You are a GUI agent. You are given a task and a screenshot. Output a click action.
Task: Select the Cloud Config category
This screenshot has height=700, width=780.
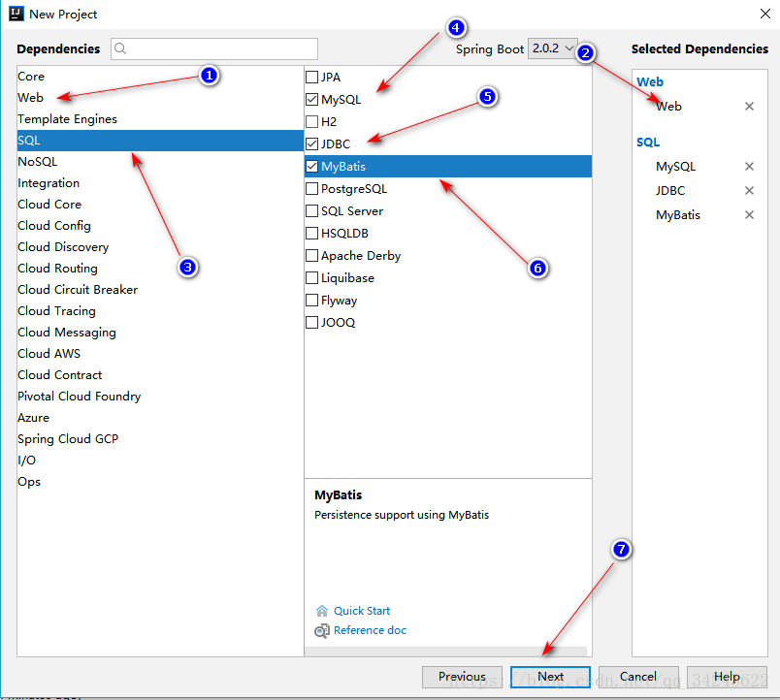[x=160, y=226]
